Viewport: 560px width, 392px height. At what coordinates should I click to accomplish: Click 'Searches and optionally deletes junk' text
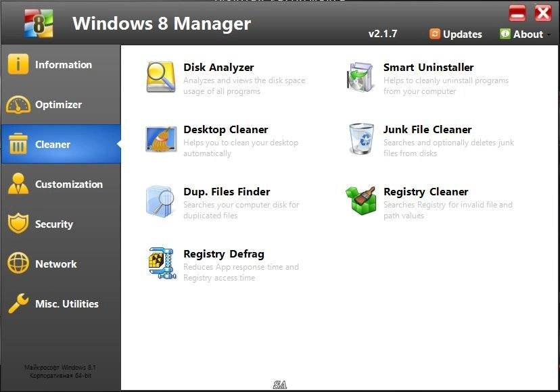point(448,143)
